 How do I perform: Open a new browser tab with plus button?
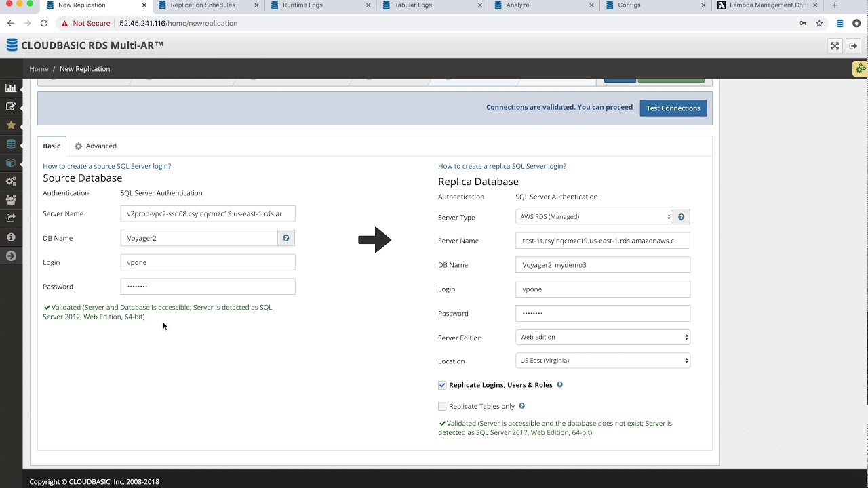835,5
